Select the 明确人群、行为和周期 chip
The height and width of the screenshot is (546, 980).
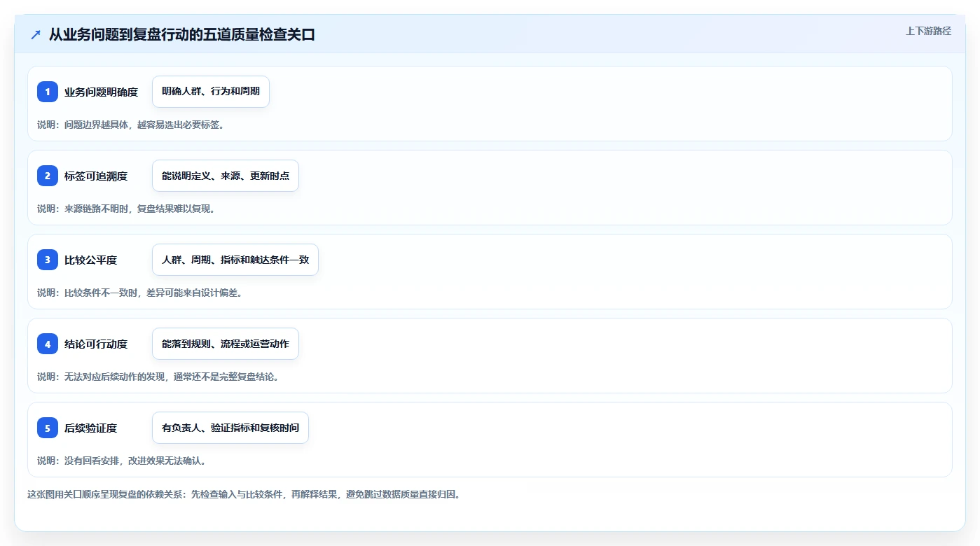[211, 92]
